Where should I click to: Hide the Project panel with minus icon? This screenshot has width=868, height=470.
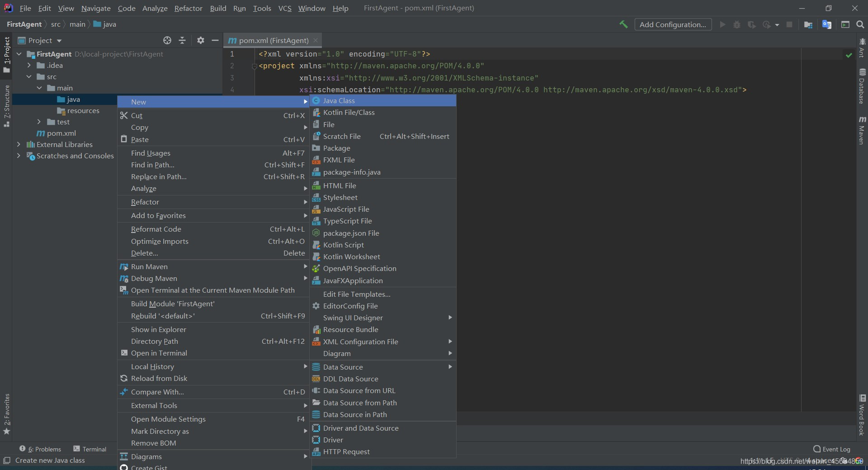point(215,40)
